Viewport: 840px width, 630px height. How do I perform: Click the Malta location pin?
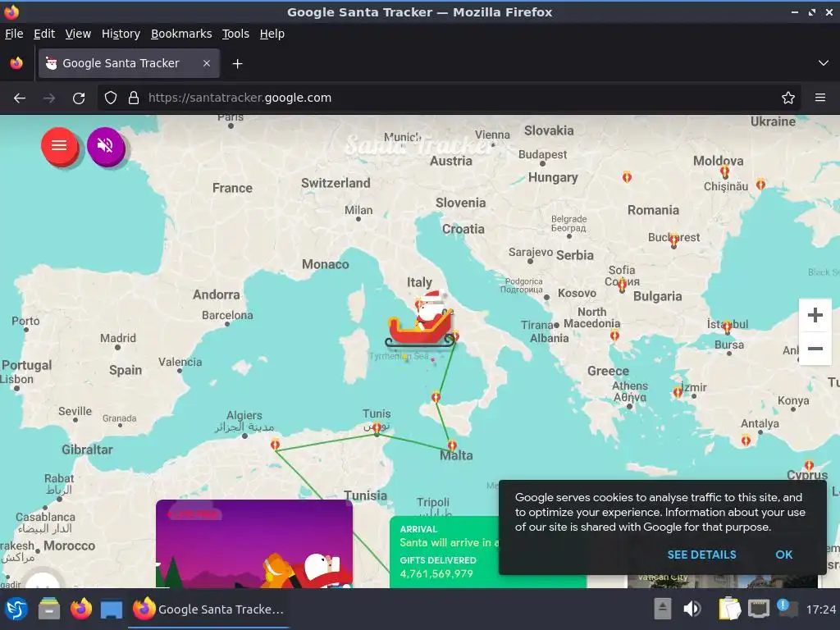tap(452, 445)
